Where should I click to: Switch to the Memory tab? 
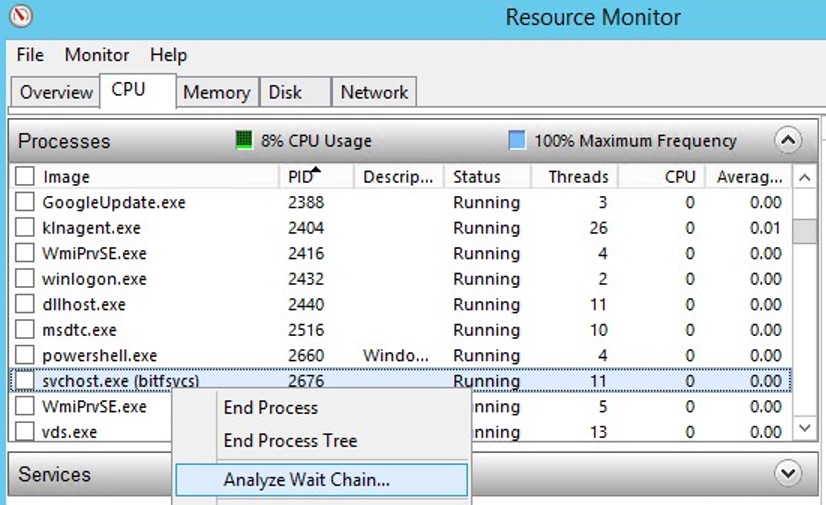(x=216, y=92)
